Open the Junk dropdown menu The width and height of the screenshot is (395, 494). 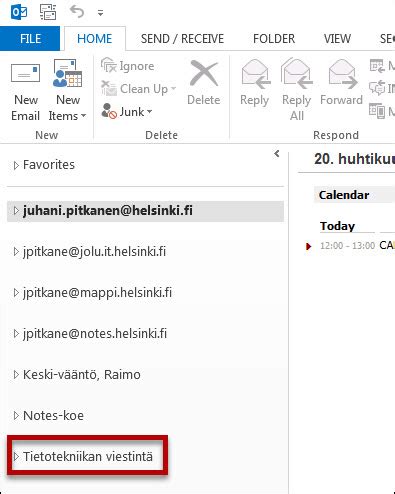[x=127, y=112]
